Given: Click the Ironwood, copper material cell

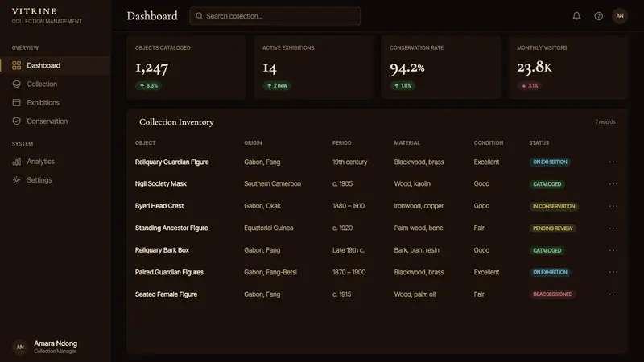Looking at the screenshot, I should pos(419,206).
